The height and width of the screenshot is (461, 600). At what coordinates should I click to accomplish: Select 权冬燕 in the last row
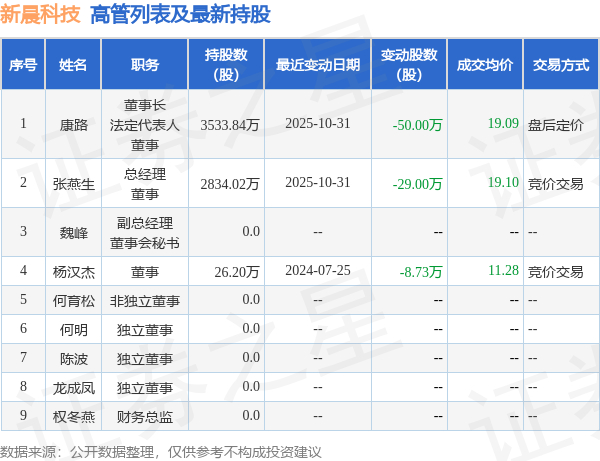[73, 416]
